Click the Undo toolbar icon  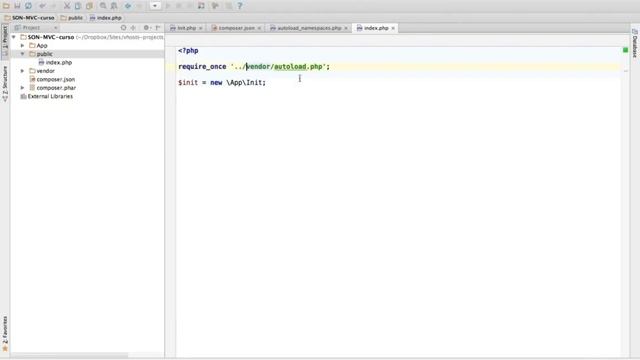(x=42, y=6)
